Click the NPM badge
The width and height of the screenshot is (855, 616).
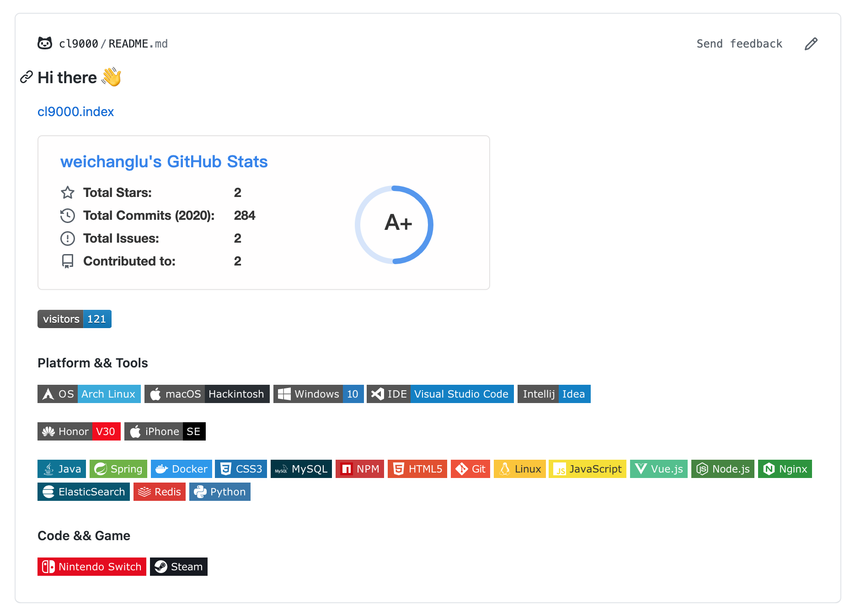tap(360, 469)
